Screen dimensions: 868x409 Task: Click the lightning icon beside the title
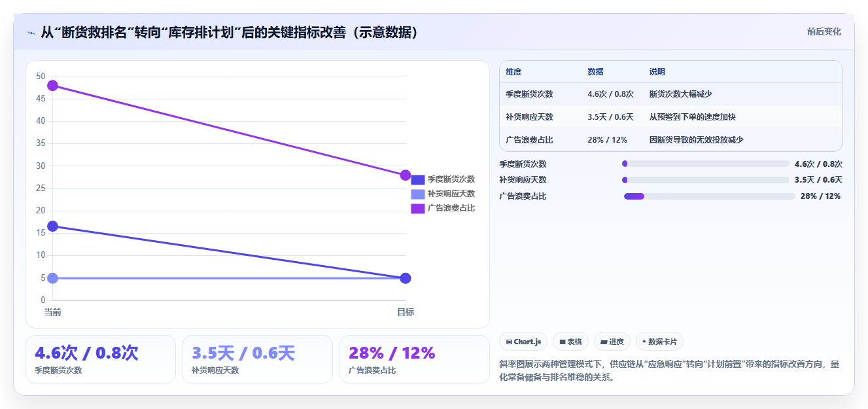31,33
